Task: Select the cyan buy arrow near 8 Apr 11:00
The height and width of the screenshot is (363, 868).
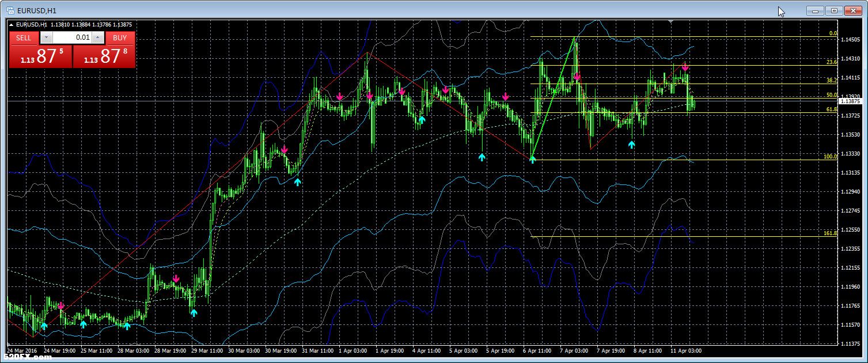Action: pos(631,145)
